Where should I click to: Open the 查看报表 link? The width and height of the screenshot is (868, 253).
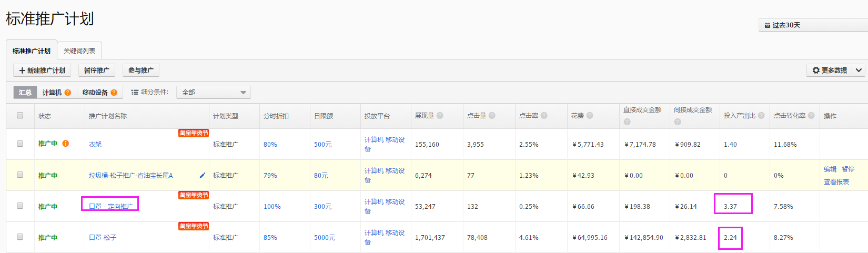click(836, 182)
